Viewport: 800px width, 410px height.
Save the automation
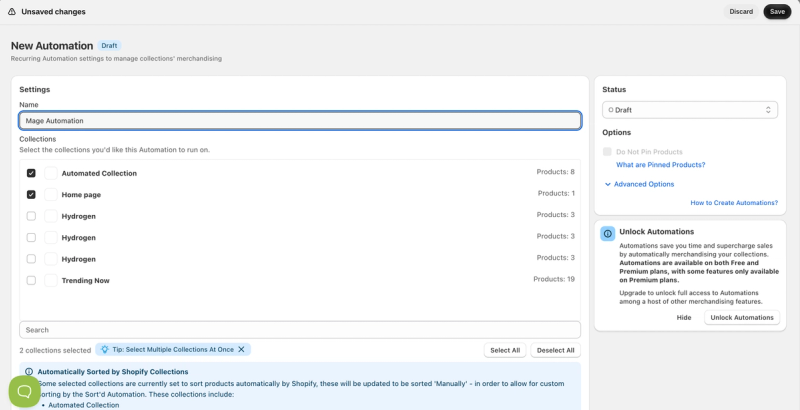pos(777,12)
